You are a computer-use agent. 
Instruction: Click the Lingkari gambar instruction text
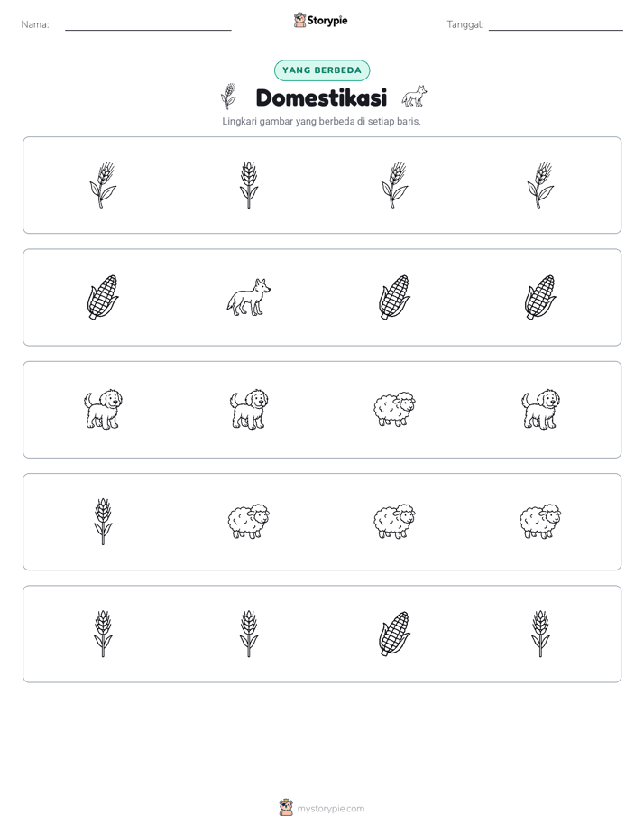(321, 121)
